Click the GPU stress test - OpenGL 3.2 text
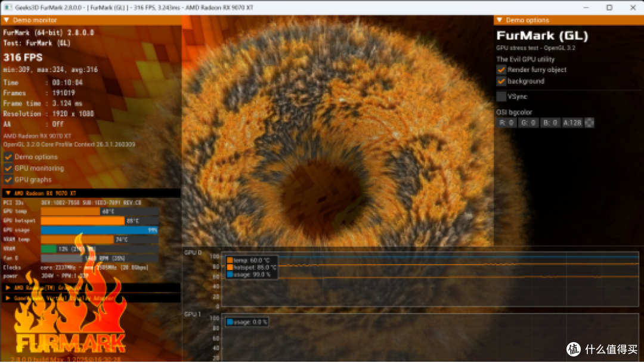This screenshot has height=363, width=644. 536,48
